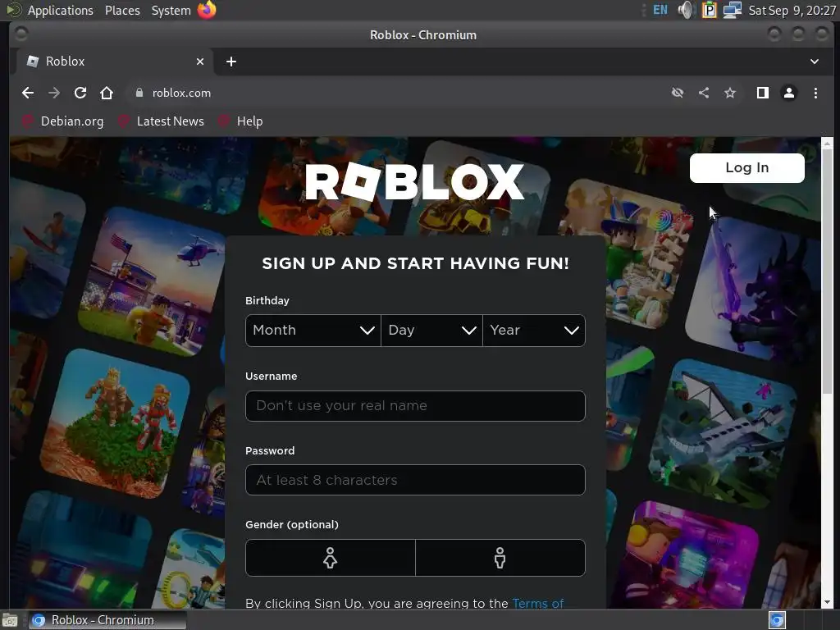Open the Terms of Use link
Image resolution: width=840 pixels, height=630 pixels.
pyautogui.click(x=538, y=604)
